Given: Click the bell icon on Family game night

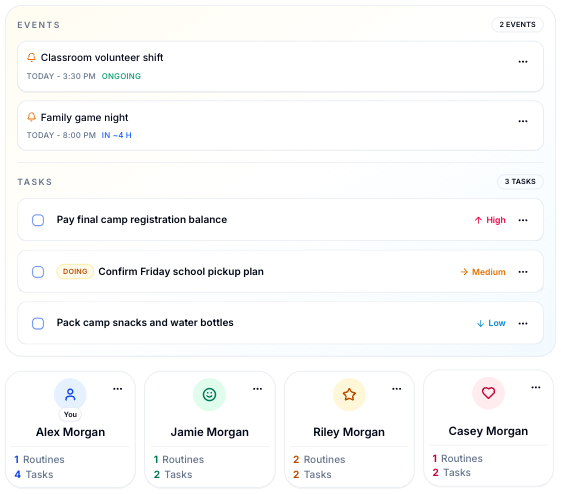Looking at the screenshot, I should [x=31, y=117].
